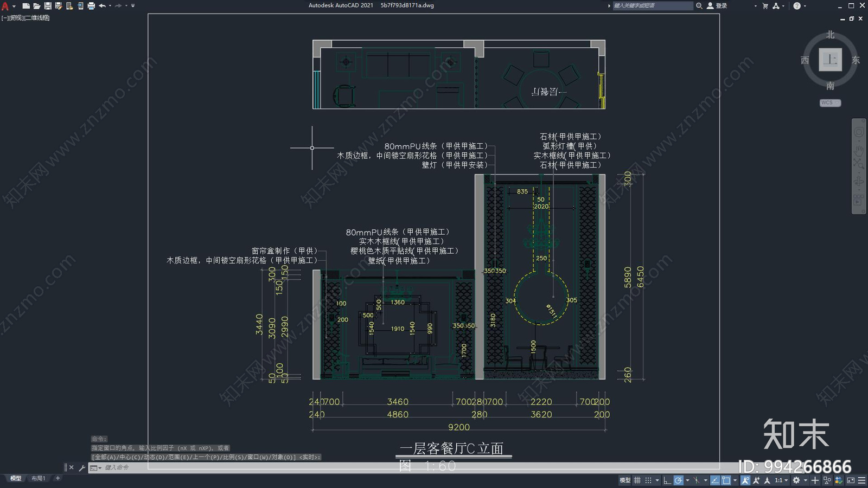Click the navigation bar steering wheel icon

tap(859, 132)
